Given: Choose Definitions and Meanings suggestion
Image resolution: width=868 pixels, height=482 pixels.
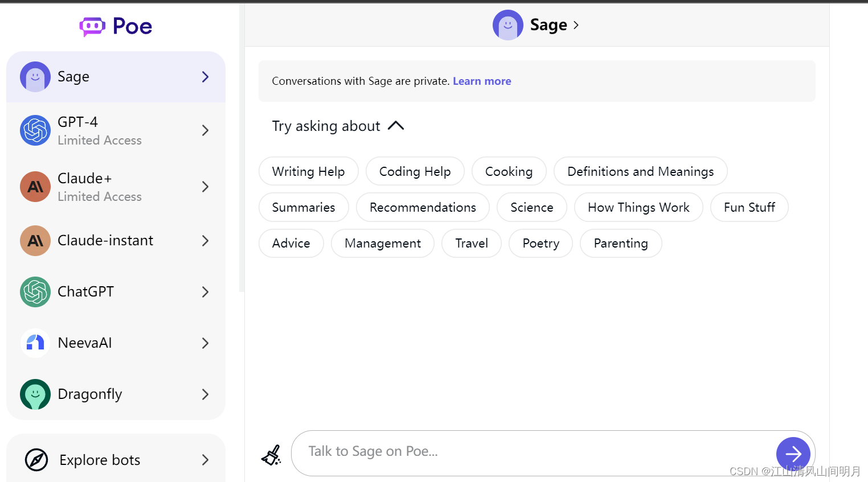Looking at the screenshot, I should click(641, 171).
